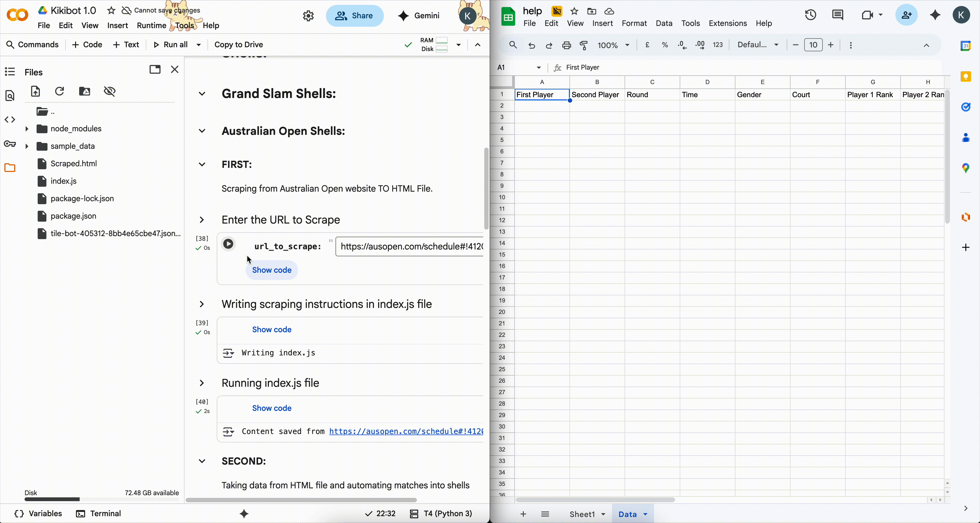Viewport: 980px width, 523px height.
Task: Expand the node_modules folder
Action: point(27,129)
